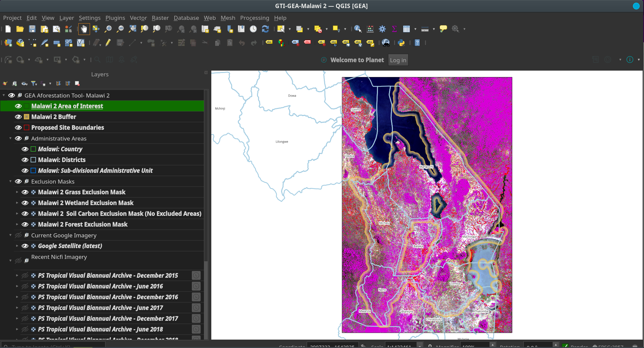644x348 pixels.
Task: Activate the Map Tips speech bubble
Action: click(443, 29)
